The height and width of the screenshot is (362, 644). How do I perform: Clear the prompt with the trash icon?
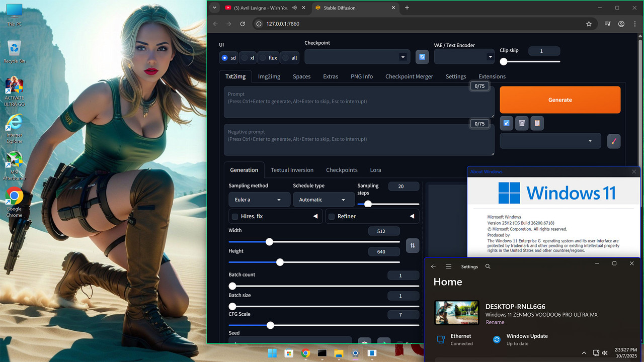(522, 123)
